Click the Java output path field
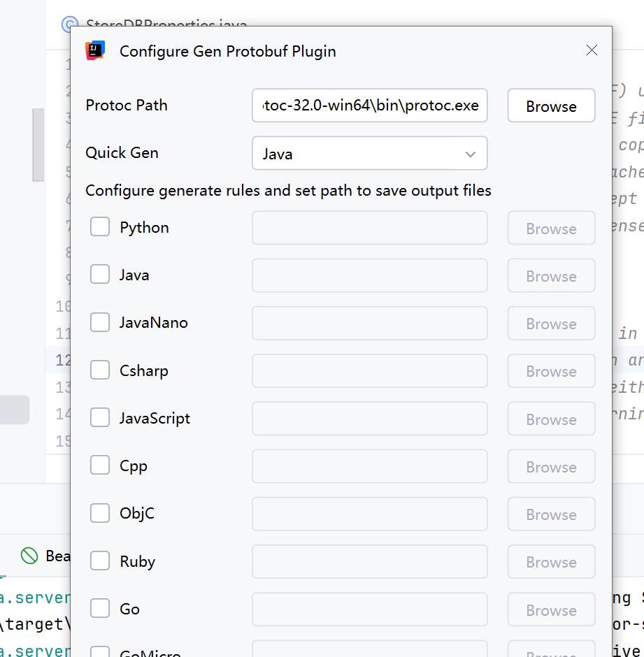Viewport: 644px width, 657px height. [x=369, y=275]
